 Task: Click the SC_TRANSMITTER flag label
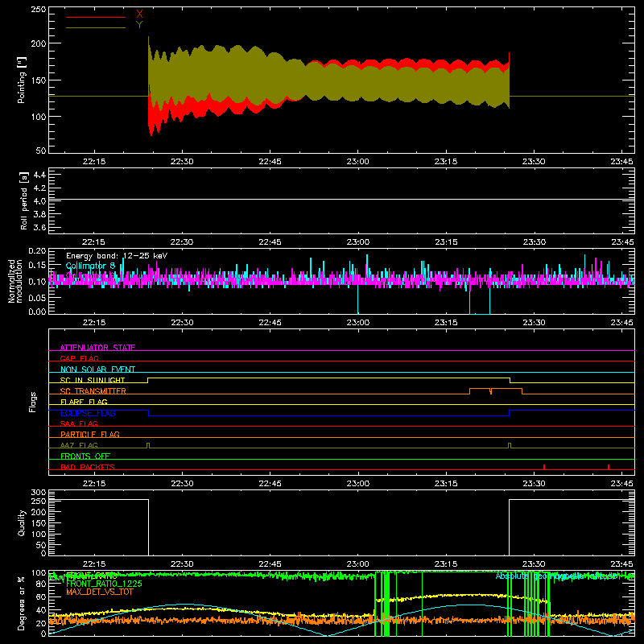(93, 391)
